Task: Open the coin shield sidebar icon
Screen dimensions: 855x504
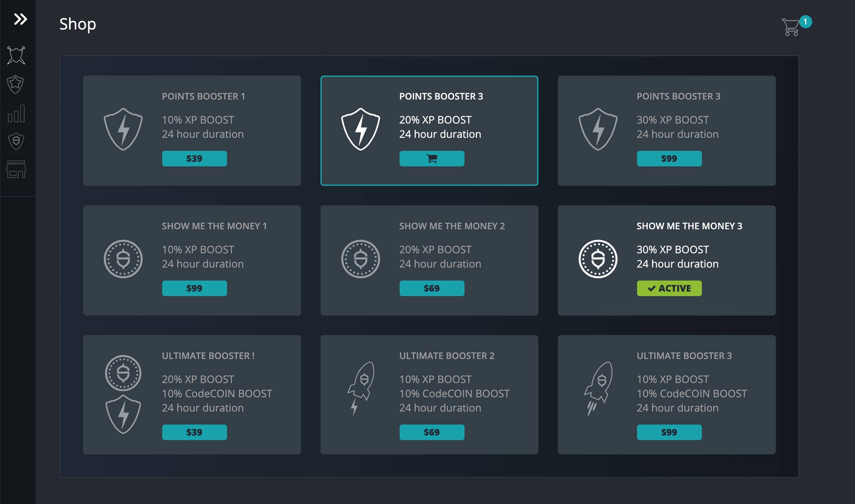Action: [x=16, y=141]
